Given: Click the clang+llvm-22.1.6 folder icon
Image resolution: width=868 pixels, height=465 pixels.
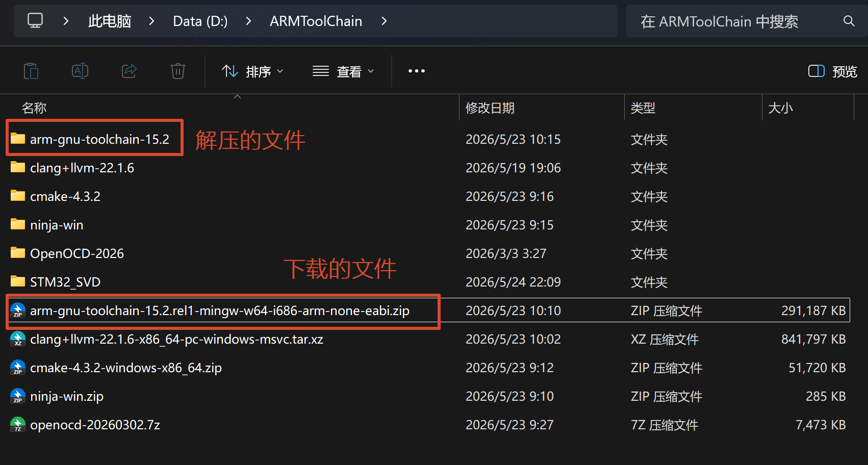Looking at the screenshot, I should coord(18,167).
